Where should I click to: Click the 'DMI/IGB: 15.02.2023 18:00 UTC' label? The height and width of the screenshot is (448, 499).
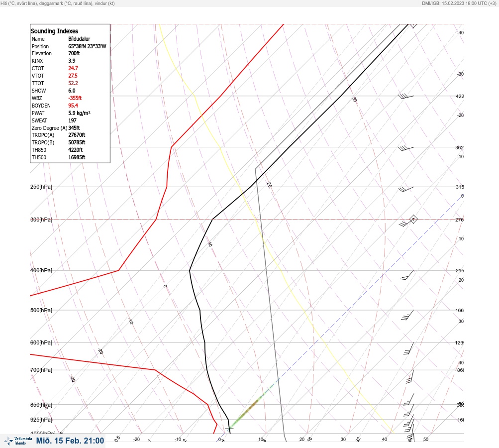(459, 3)
